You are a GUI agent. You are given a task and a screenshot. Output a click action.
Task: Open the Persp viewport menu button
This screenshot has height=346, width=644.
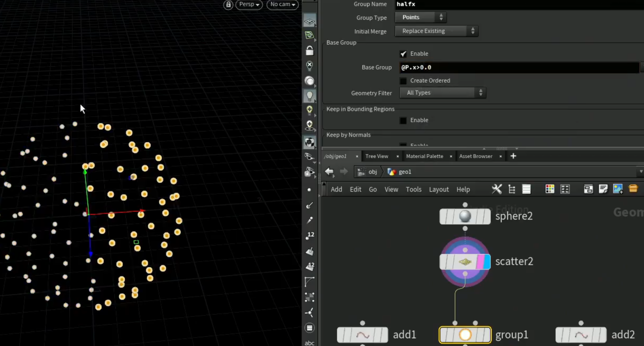(x=249, y=4)
